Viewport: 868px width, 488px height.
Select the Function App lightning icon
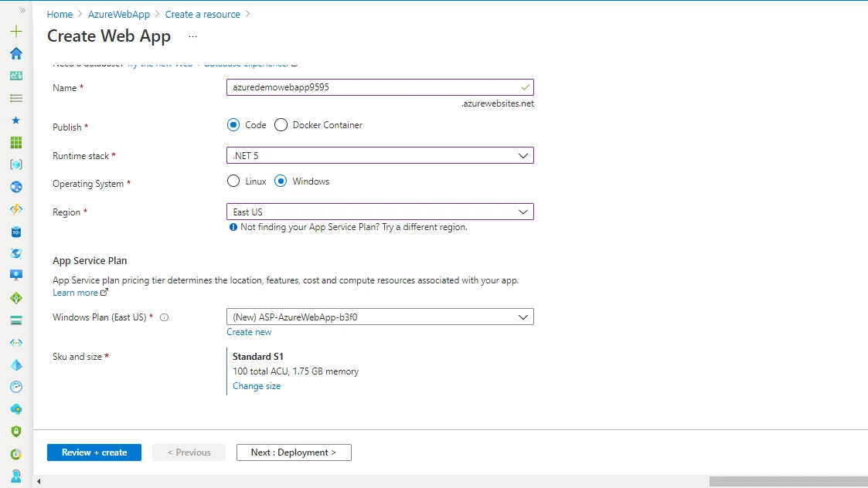click(x=15, y=208)
